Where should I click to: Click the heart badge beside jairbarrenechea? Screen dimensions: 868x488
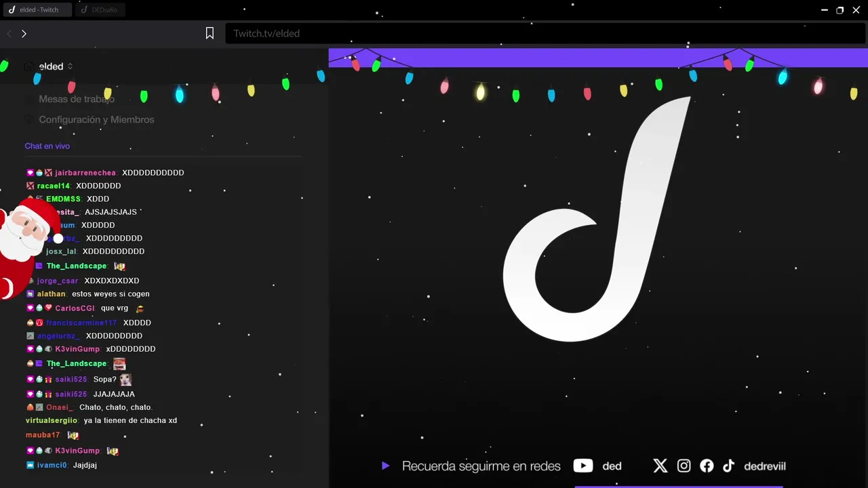coord(30,173)
